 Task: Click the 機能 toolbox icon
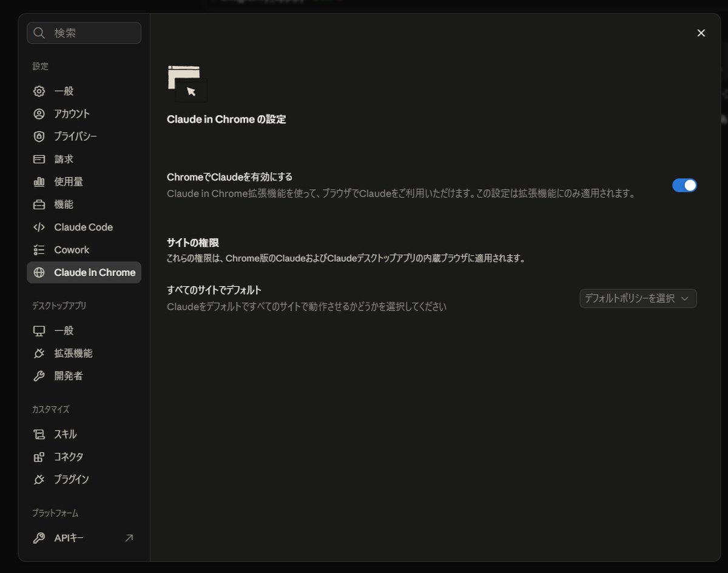tap(39, 204)
